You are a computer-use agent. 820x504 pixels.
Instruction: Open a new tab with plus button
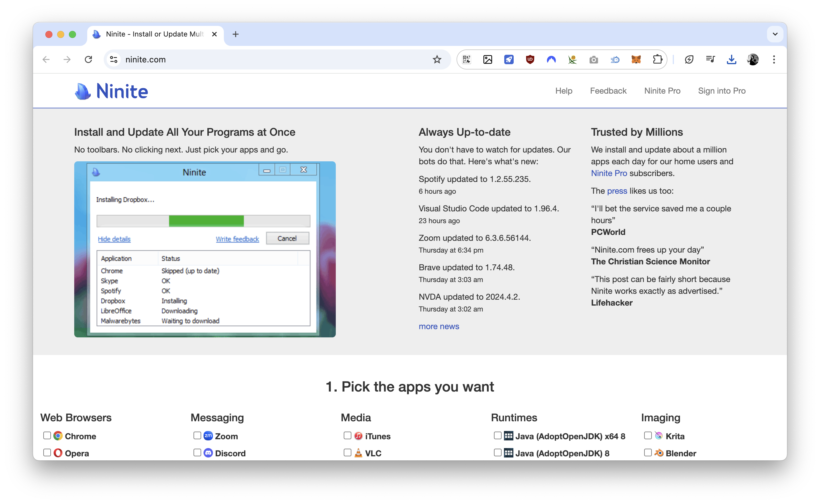tap(235, 34)
